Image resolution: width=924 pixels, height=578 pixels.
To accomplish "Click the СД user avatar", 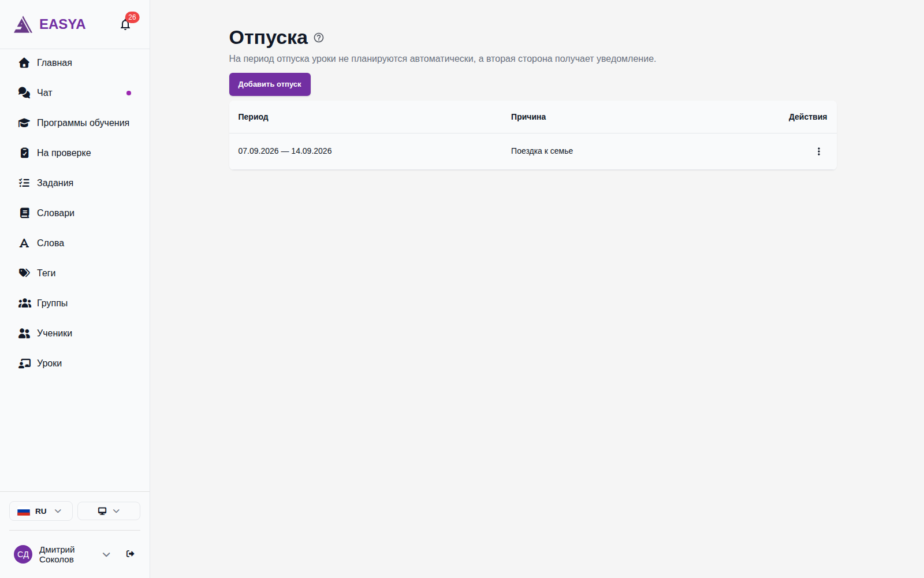I will [x=23, y=554].
